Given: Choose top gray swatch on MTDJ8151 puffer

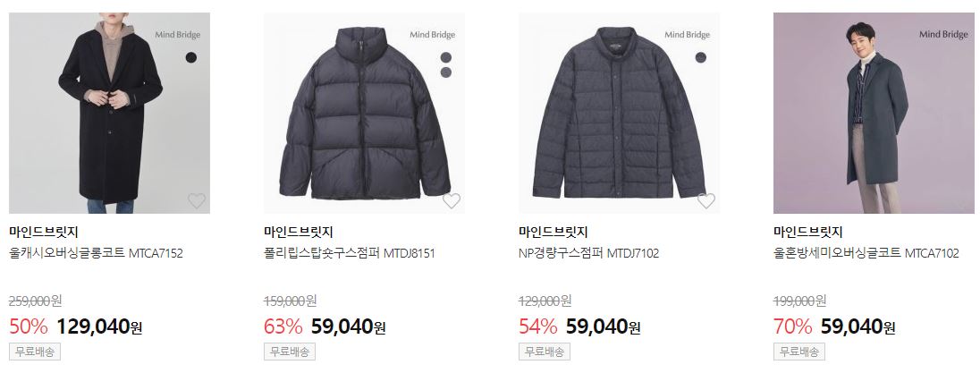Looking at the screenshot, I should [x=445, y=57].
